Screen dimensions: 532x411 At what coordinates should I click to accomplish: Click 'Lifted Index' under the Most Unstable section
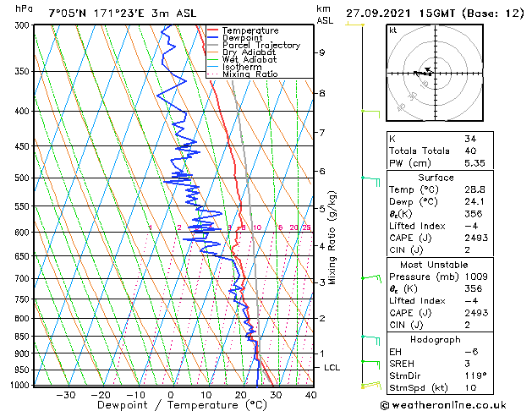click(417, 301)
